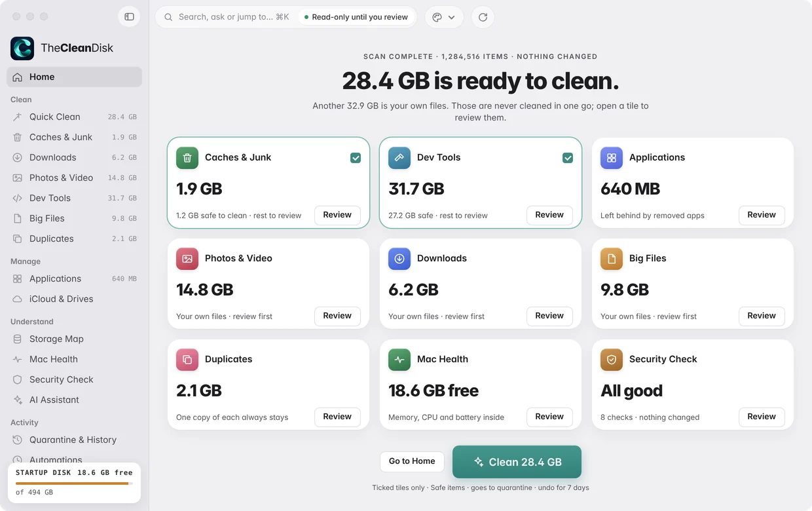Screen dimensions: 812x511
Task: Review the Dev Tools tile
Action: 549,215
